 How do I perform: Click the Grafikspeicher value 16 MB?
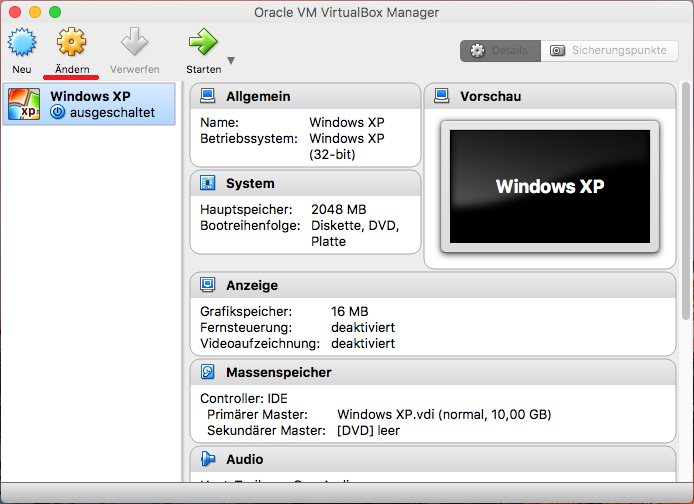[349, 312]
